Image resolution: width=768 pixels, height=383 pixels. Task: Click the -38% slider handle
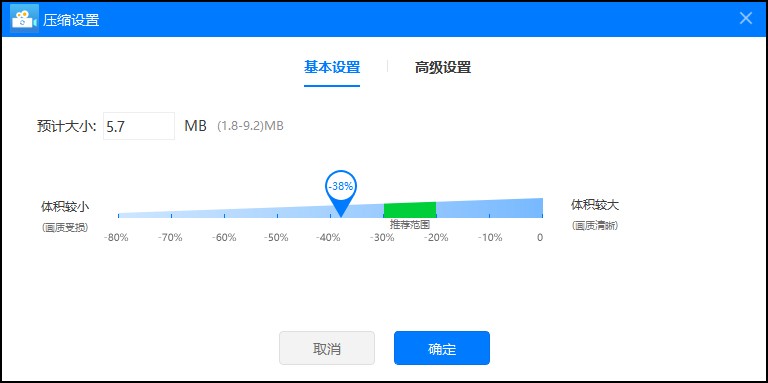click(x=341, y=193)
